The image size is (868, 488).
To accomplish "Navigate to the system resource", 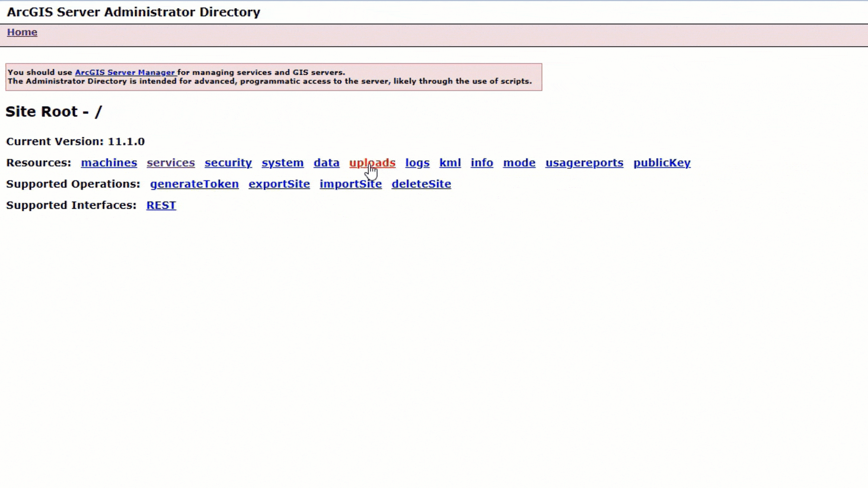I will point(283,163).
